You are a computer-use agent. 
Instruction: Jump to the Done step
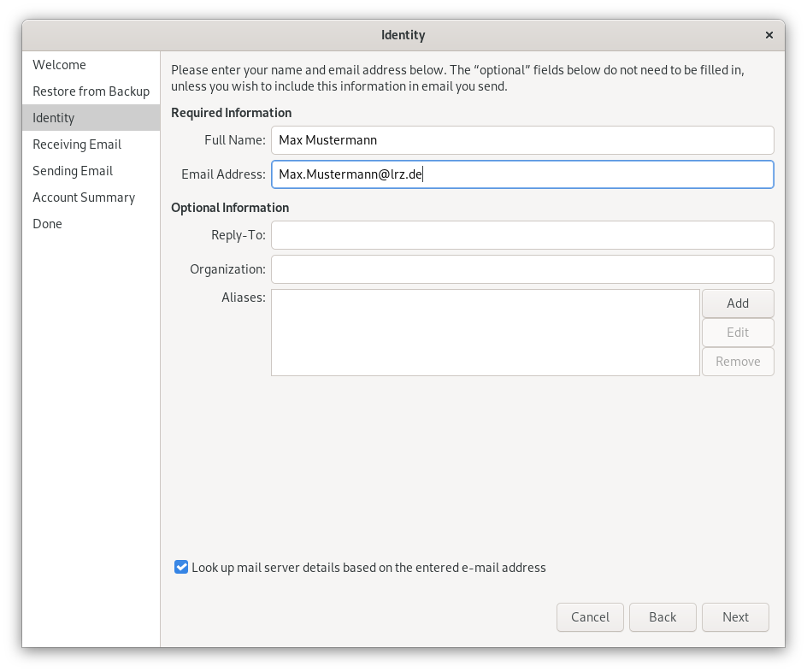(47, 224)
